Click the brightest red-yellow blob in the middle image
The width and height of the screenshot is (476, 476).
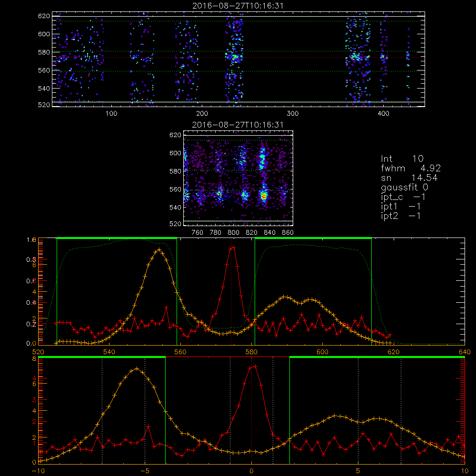pyautogui.click(x=264, y=196)
